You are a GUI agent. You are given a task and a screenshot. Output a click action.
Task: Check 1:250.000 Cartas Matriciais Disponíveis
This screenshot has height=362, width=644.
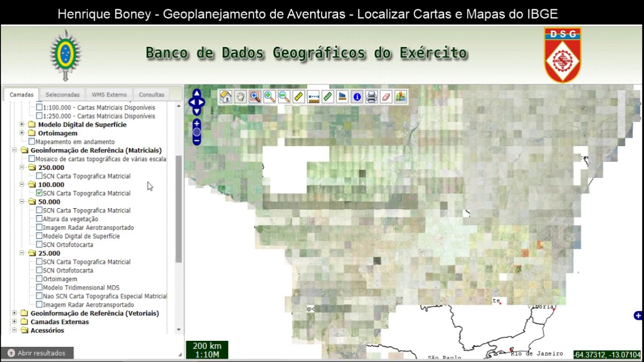coord(39,116)
